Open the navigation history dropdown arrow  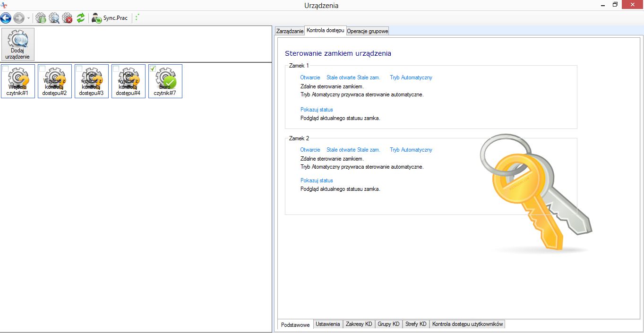tap(28, 18)
